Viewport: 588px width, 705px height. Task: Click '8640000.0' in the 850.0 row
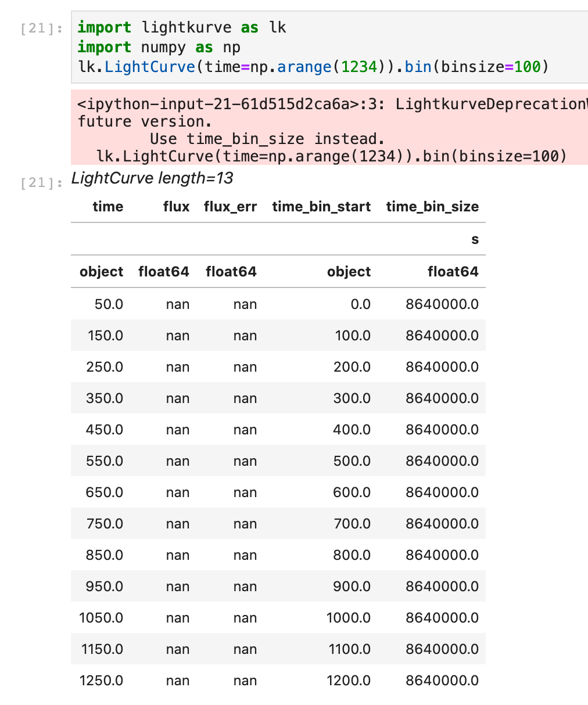tap(443, 555)
